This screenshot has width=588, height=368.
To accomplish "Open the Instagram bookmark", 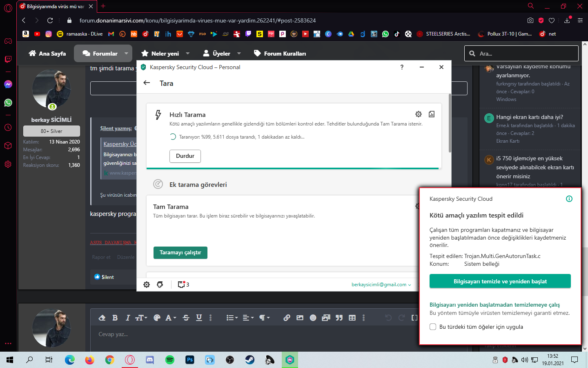I will coord(49,34).
